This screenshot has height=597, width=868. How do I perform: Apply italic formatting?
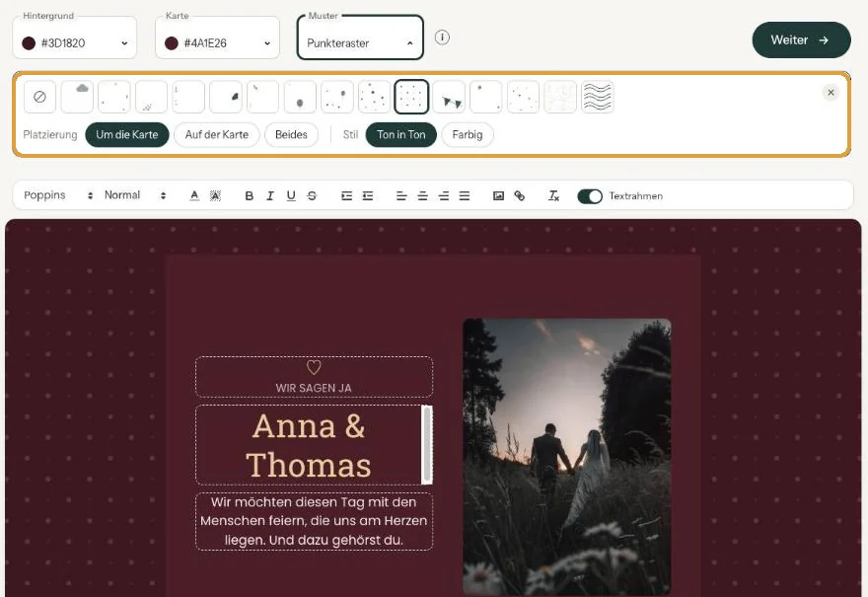coord(270,195)
